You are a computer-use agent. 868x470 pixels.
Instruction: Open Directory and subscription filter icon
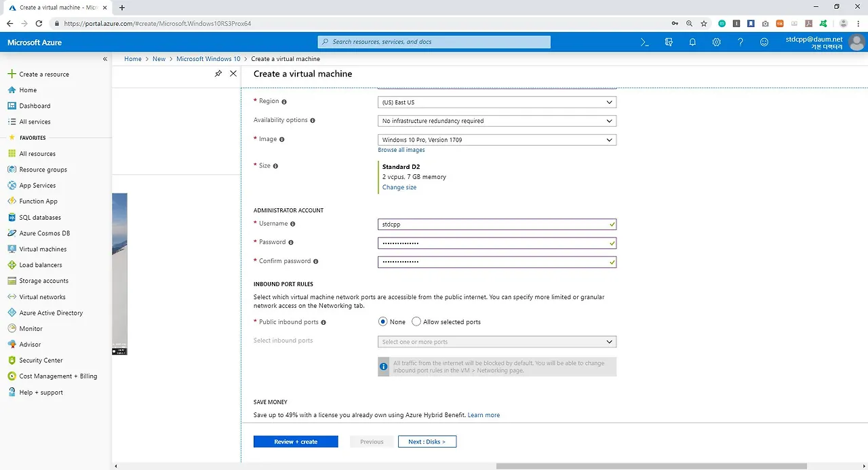[669, 42]
